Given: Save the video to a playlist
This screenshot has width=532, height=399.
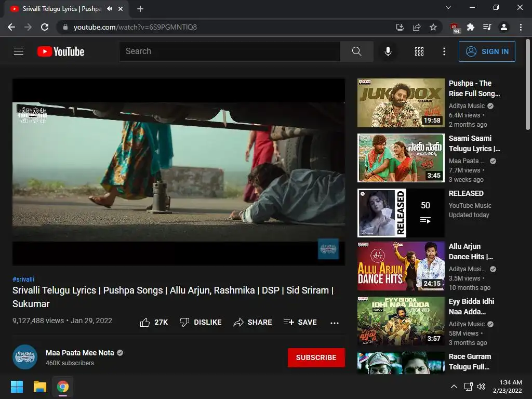Looking at the screenshot, I should (300, 322).
